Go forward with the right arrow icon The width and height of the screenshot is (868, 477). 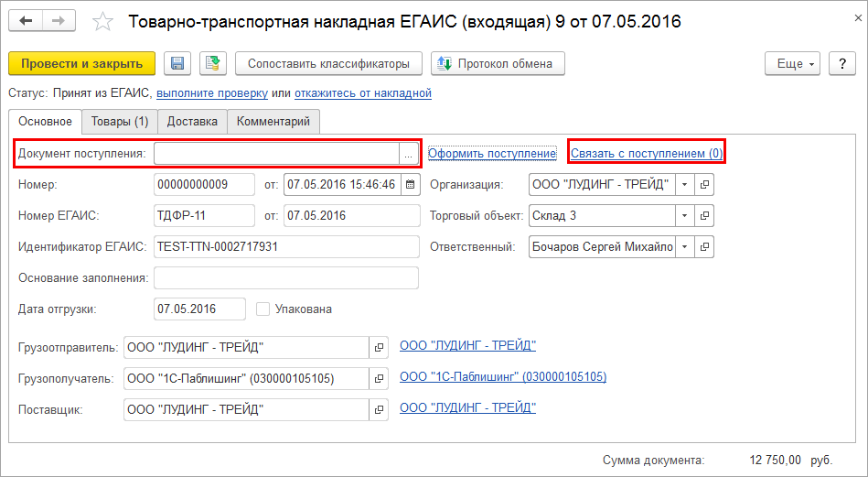(59, 20)
